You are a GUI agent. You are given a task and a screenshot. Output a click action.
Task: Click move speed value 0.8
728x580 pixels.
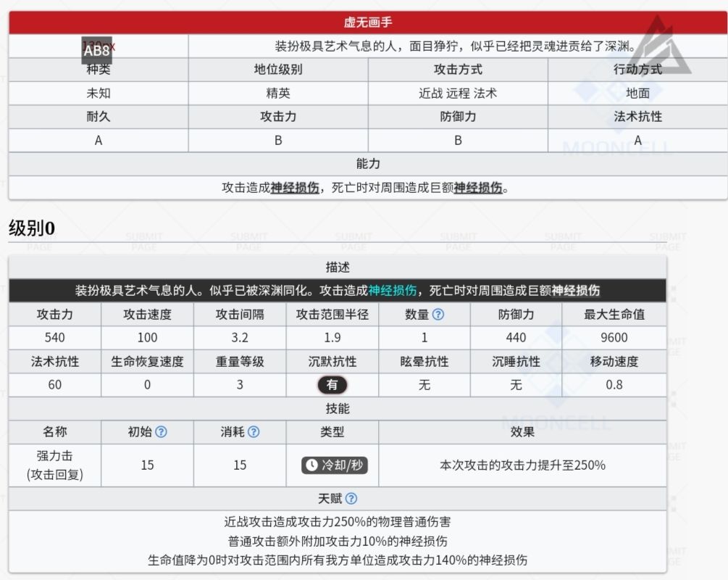click(614, 385)
